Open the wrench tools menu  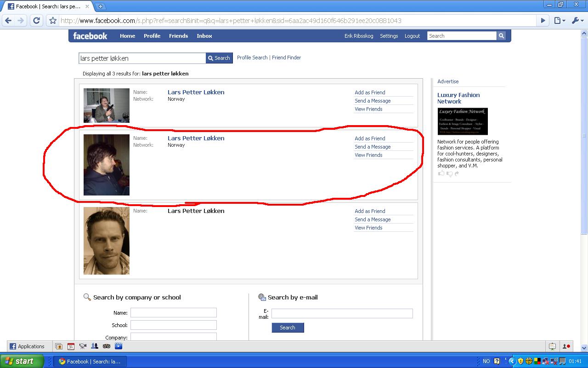pos(577,21)
